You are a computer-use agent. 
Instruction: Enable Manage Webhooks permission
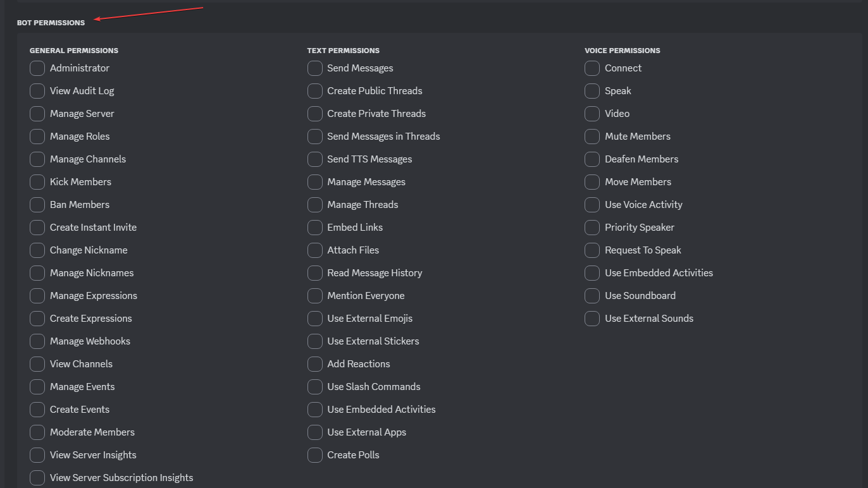(x=37, y=341)
